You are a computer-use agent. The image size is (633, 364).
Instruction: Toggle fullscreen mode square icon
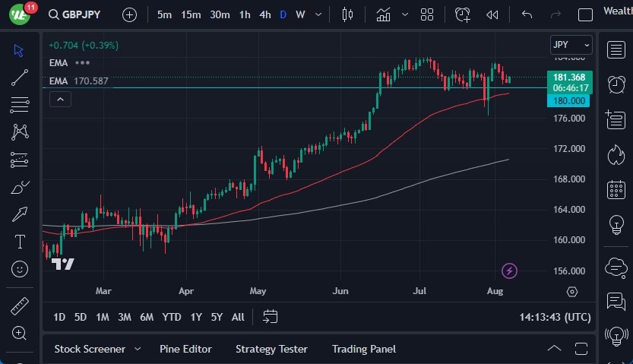point(585,14)
